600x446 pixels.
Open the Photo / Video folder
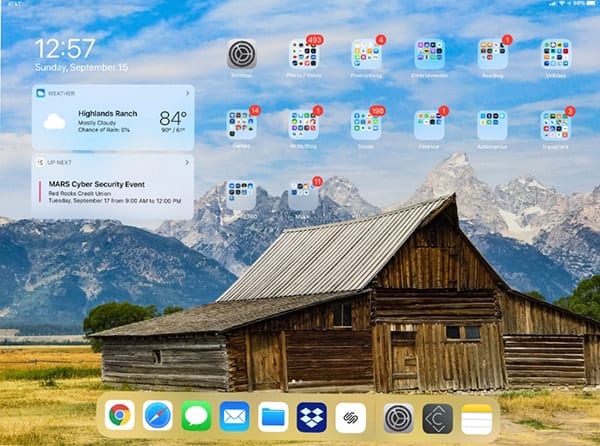coord(304,54)
